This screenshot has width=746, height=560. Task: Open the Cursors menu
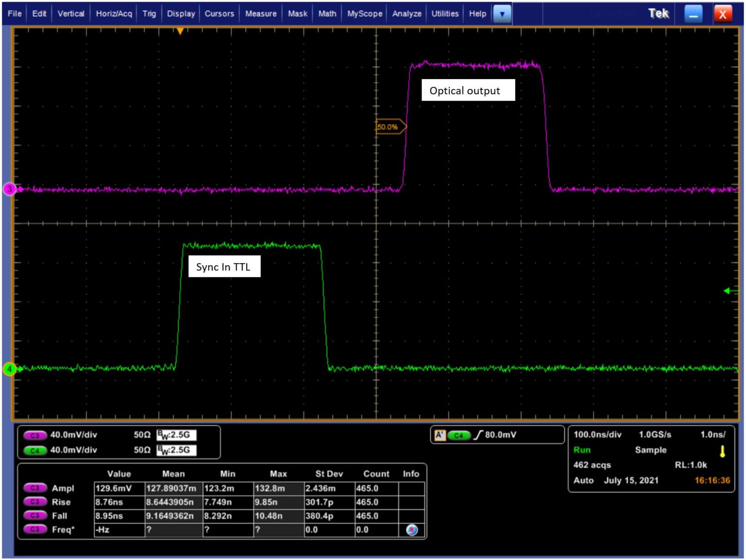219,14
